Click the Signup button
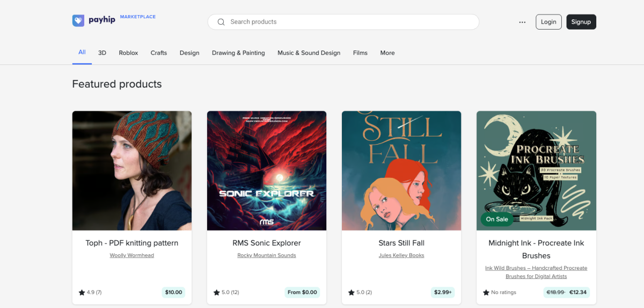 pyautogui.click(x=581, y=22)
